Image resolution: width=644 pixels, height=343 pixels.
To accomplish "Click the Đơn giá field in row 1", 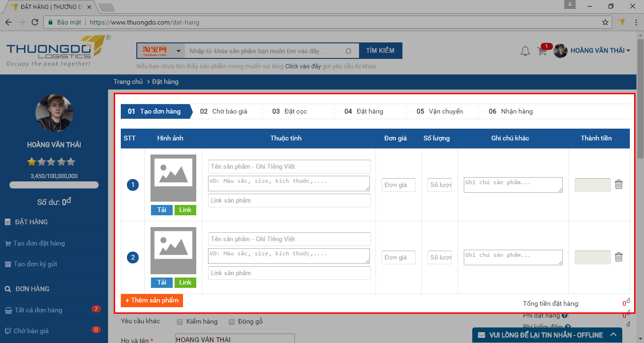I will (x=398, y=185).
